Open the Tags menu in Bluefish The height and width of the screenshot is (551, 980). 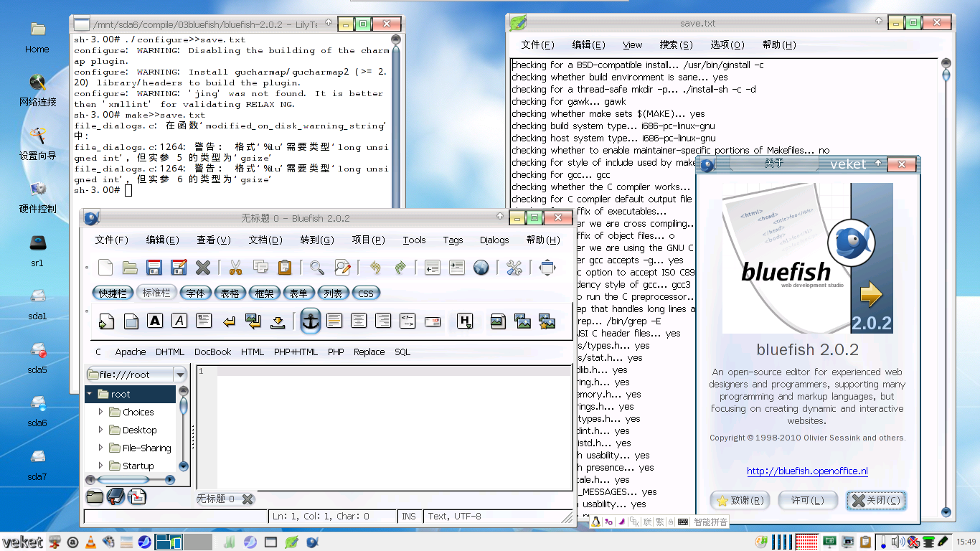tap(453, 240)
